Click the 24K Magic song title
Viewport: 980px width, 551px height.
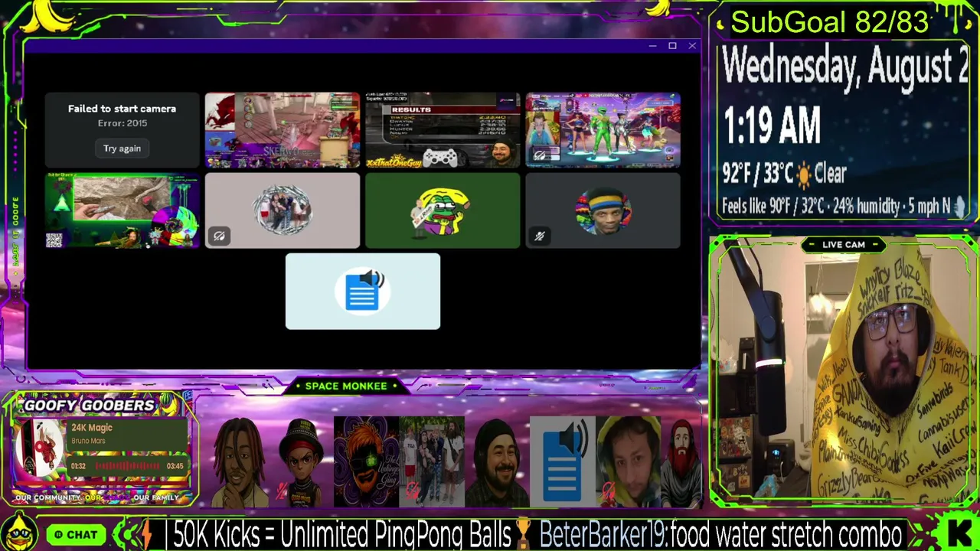(92, 428)
